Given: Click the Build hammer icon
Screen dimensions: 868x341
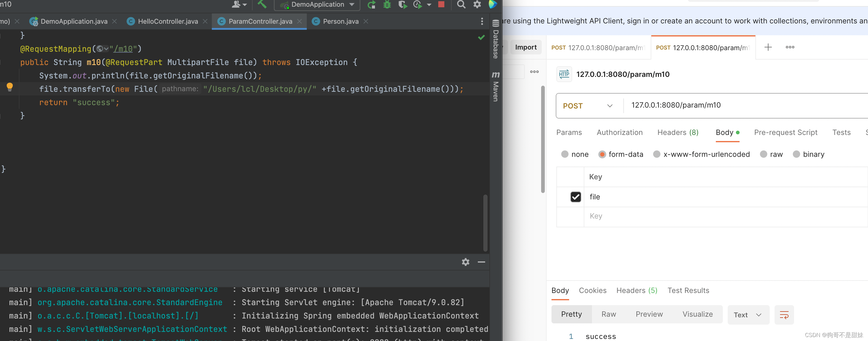Looking at the screenshot, I should pos(262,4).
